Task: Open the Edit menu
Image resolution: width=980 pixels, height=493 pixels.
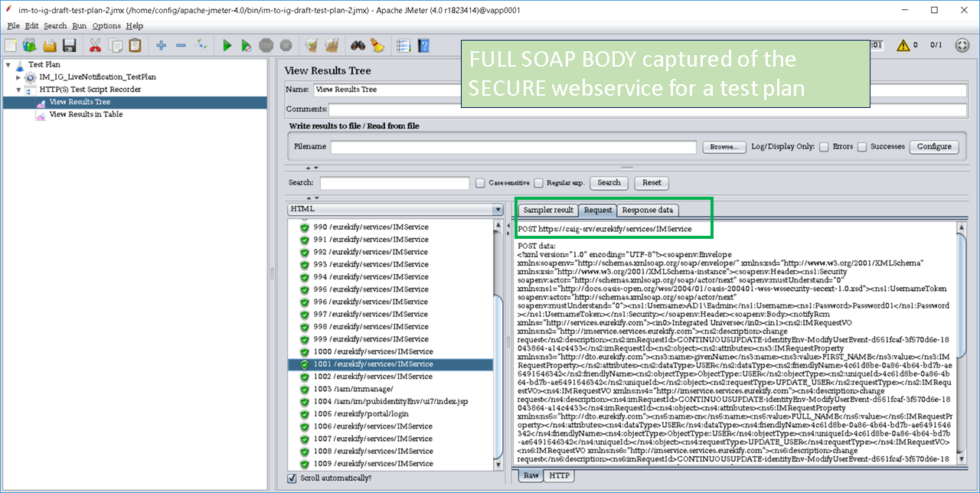Action: [x=31, y=26]
